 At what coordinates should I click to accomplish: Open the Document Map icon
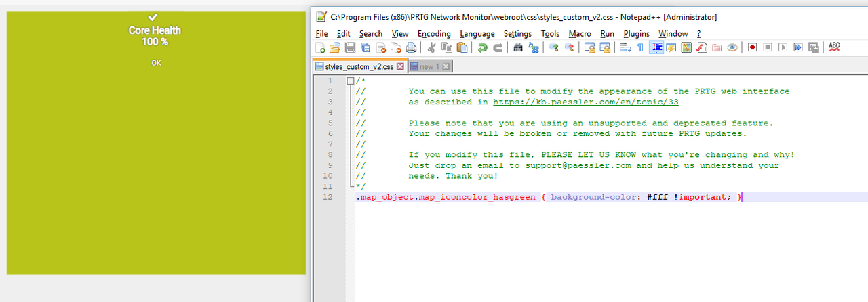coord(686,47)
